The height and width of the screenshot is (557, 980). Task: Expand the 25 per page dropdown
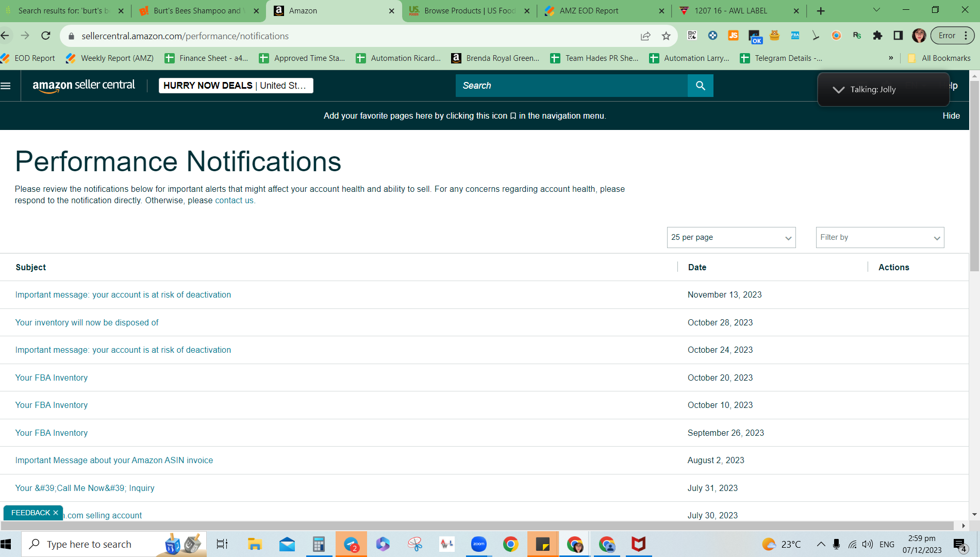point(731,237)
